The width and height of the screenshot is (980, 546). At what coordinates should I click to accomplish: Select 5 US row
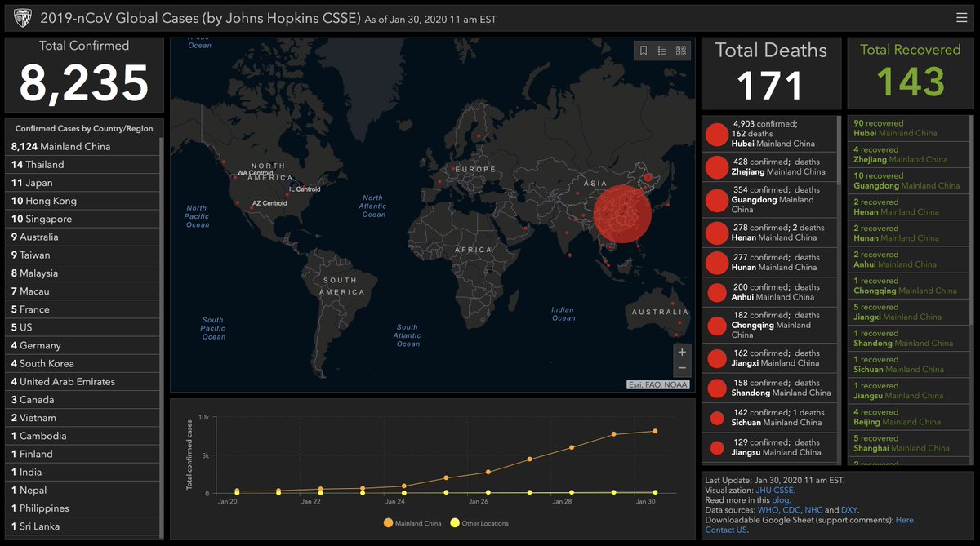83,327
